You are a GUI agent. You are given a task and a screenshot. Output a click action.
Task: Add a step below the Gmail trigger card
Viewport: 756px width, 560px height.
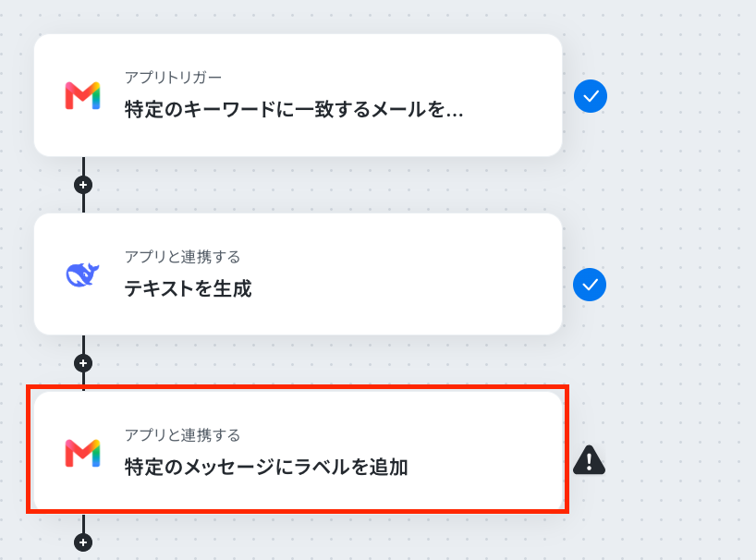(x=83, y=185)
